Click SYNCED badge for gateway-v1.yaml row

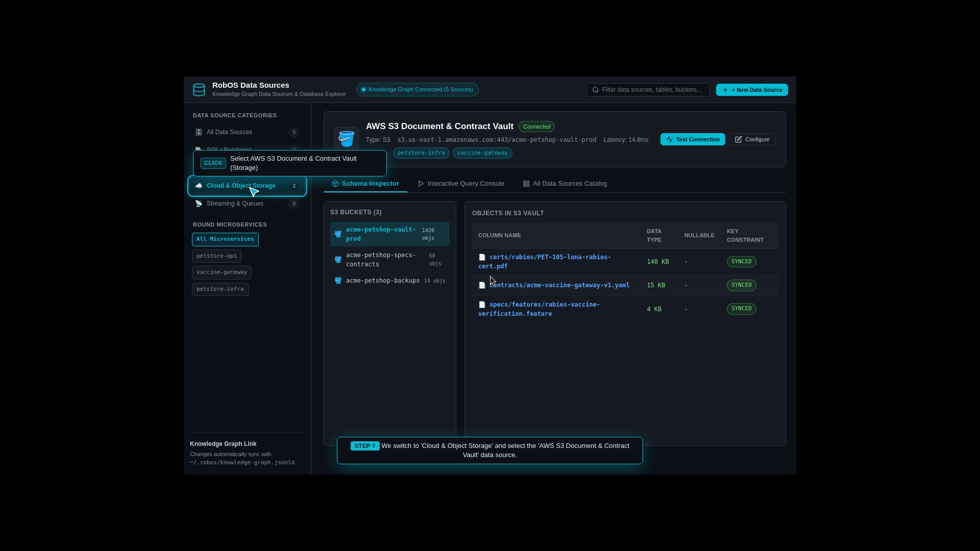(741, 285)
